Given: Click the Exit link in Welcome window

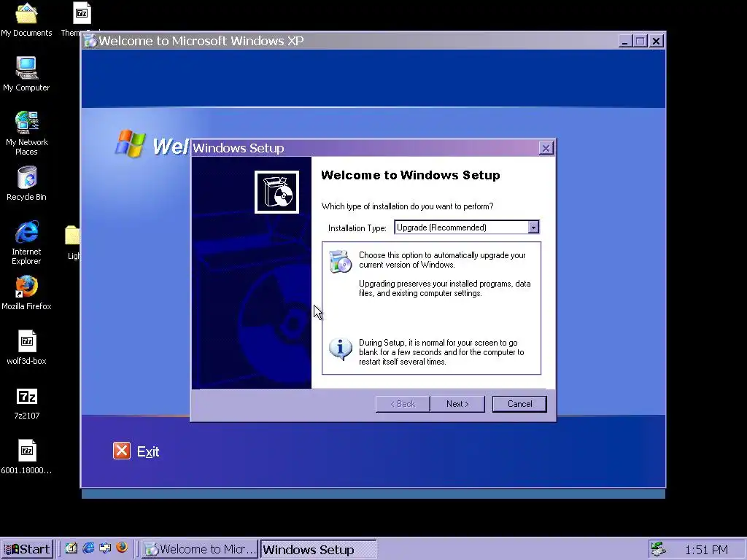Looking at the screenshot, I should [x=148, y=451].
